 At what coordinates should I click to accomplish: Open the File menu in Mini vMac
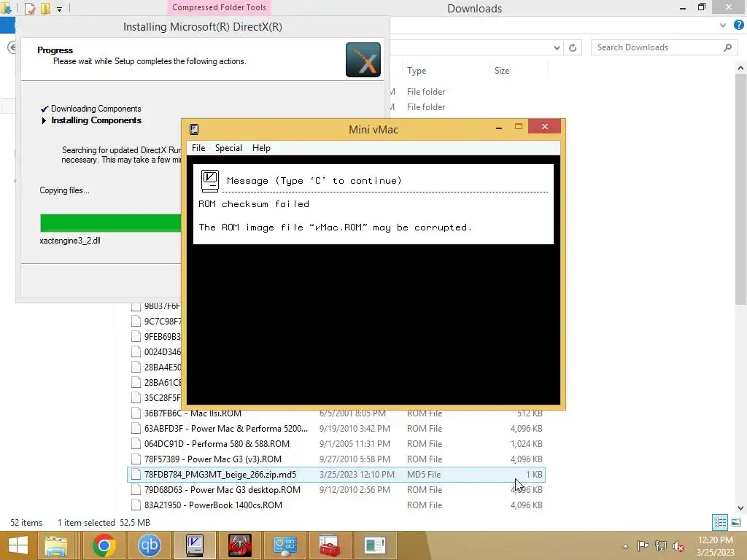[x=198, y=148]
